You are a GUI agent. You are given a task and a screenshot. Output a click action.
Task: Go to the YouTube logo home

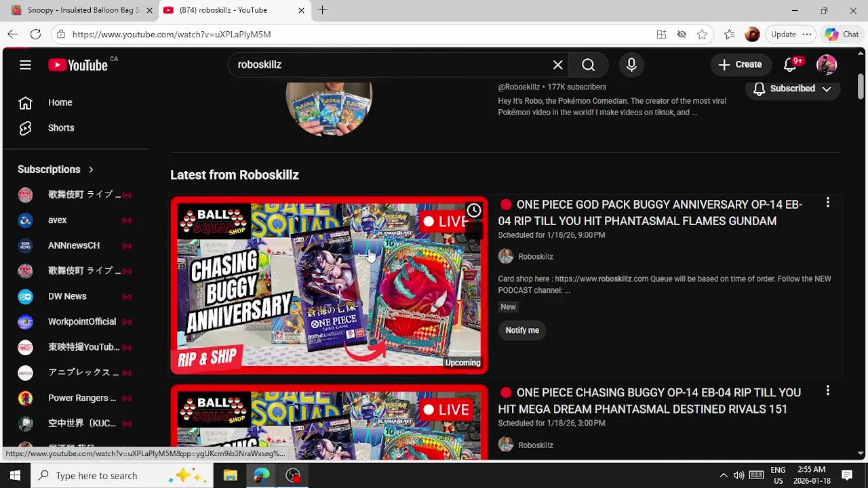(78, 65)
